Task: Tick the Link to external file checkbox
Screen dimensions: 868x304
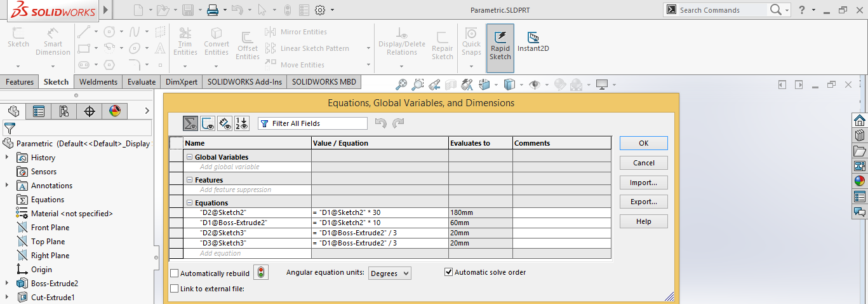Action: click(175, 289)
